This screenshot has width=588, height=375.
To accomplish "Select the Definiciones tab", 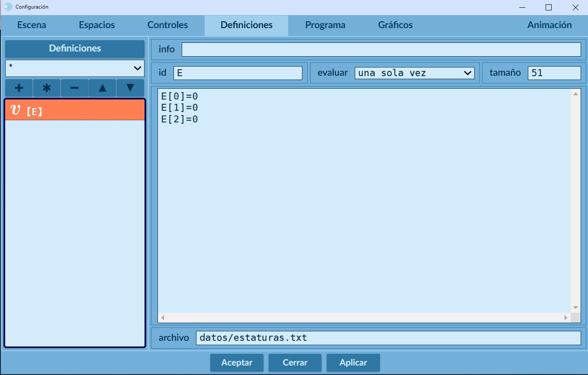I will click(247, 25).
